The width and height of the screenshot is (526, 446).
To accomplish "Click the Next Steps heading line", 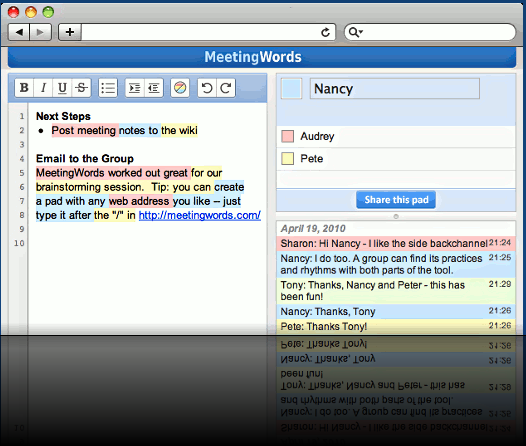I will pos(63,116).
